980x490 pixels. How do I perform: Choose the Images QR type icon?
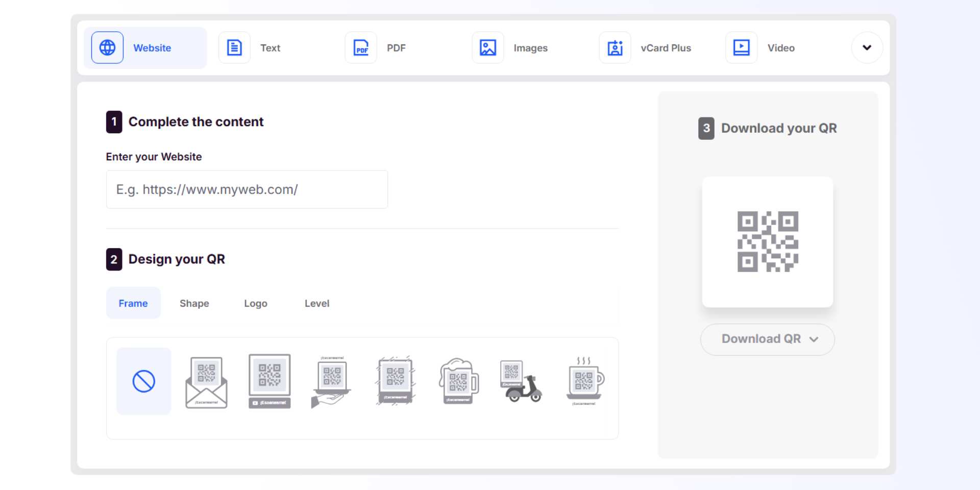point(487,47)
